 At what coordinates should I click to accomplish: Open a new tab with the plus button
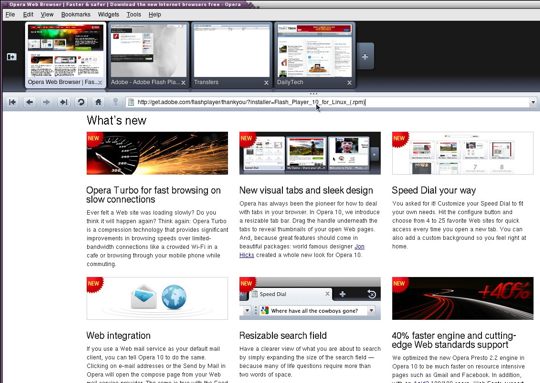coord(365,56)
